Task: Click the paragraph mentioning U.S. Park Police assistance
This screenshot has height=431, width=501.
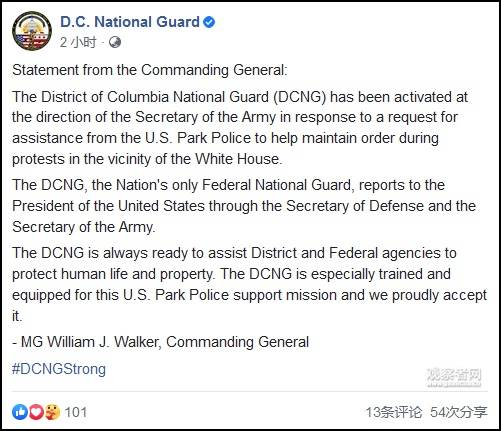Action: pyautogui.click(x=240, y=128)
